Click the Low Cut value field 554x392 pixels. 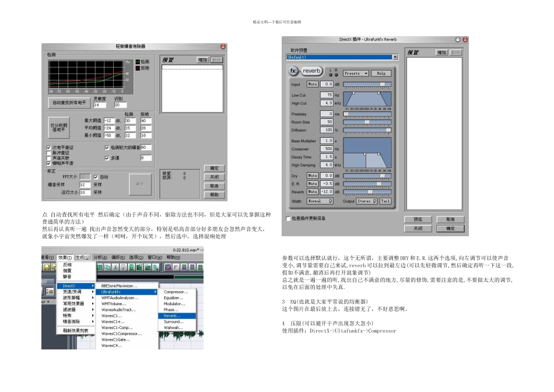327,94
